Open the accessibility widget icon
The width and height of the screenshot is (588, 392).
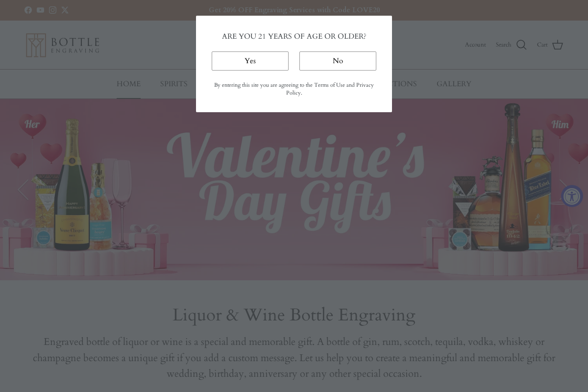click(x=572, y=196)
